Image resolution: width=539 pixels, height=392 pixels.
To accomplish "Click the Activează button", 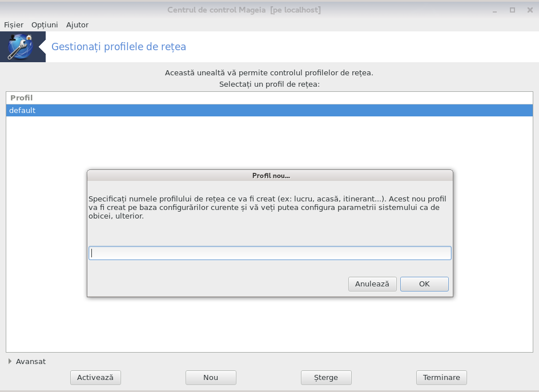I will click(x=95, y=378).
